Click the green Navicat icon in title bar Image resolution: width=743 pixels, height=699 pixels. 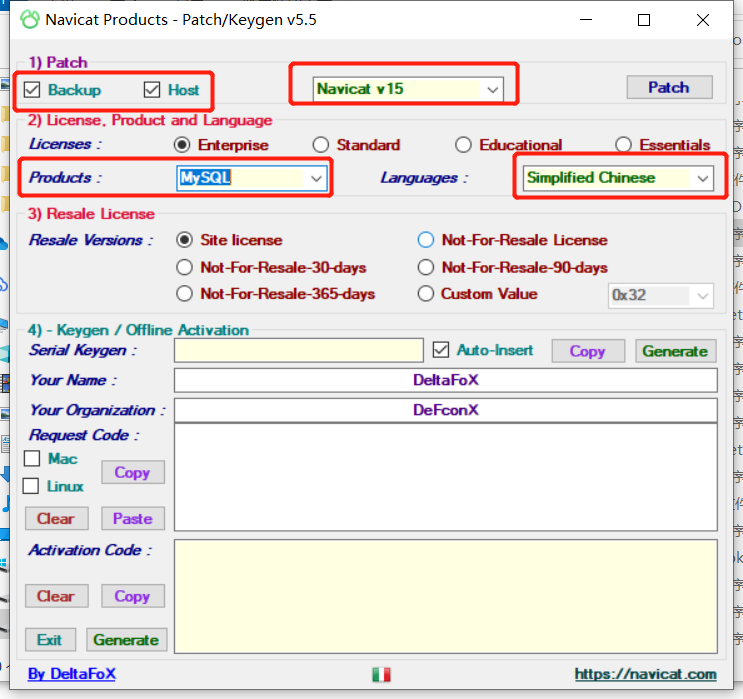click(x=30, y=20)
